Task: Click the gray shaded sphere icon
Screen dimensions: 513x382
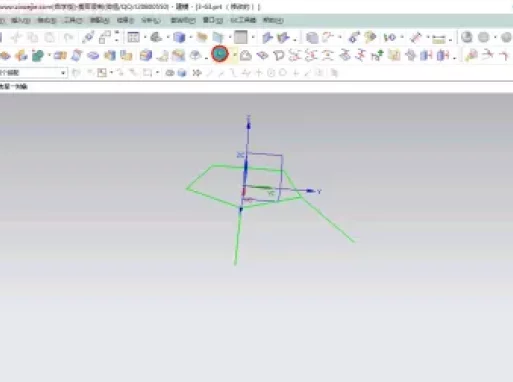Action: click(x=467, y=37)
